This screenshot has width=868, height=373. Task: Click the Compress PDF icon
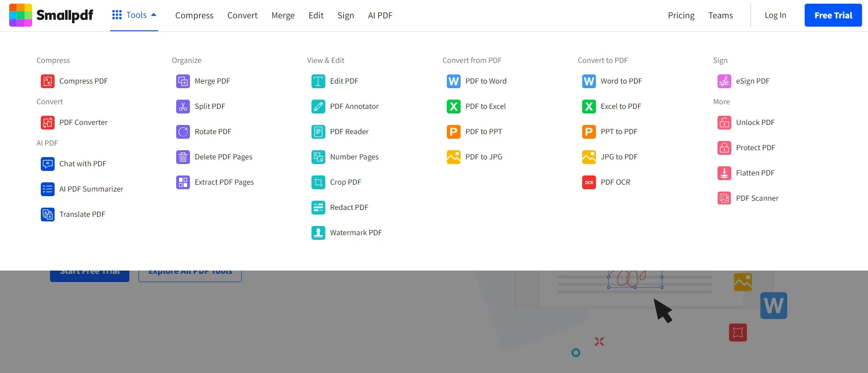48,81
